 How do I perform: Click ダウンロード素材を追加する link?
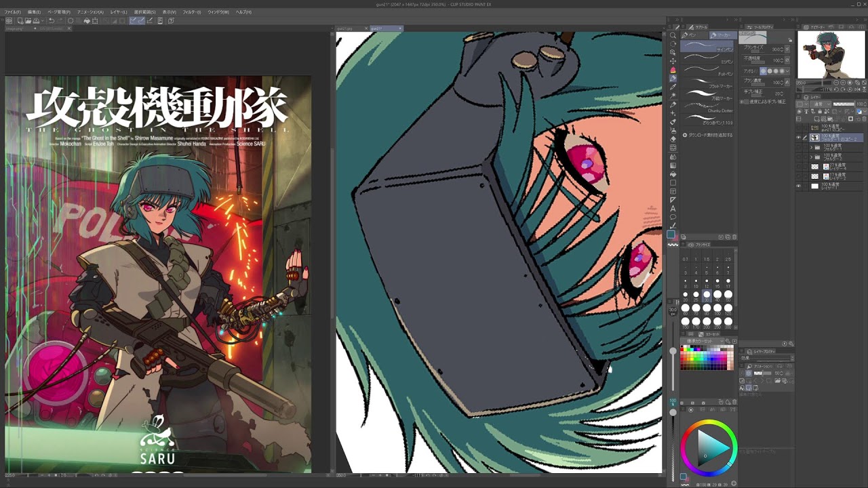[x=710, y=135]
